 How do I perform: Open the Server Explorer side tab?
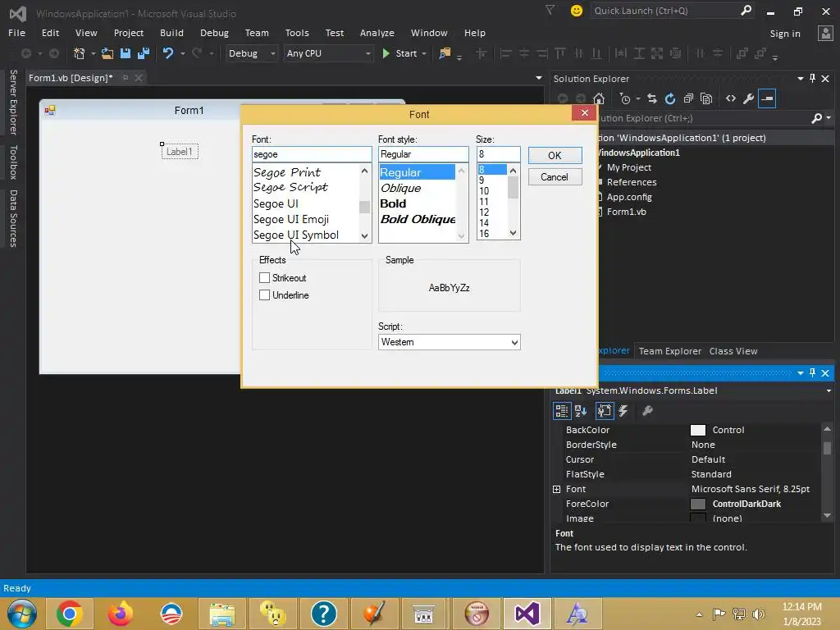[x=13, y=102]
